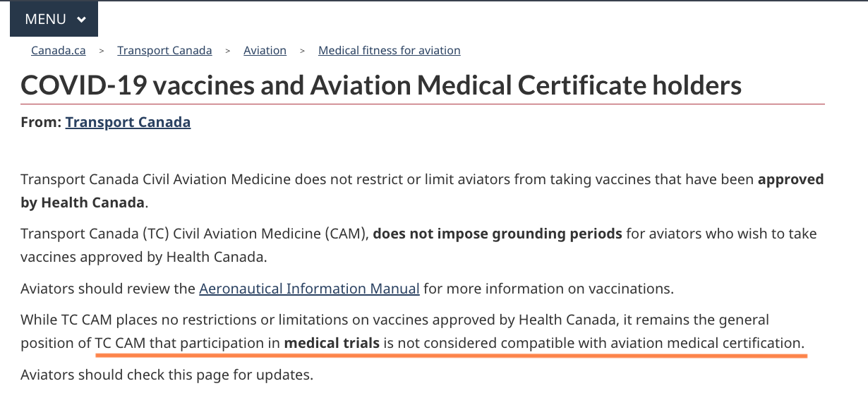Image resolution: width=868 pixels, height=398 pixels.
Task: Open Medical fitness for aviation breadcrumb
Action: pos(389,51)
